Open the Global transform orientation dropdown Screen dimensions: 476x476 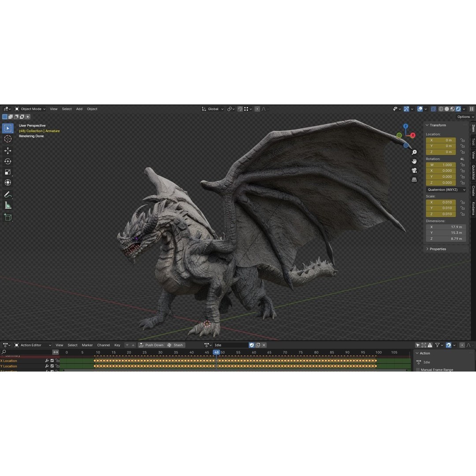point(213,109)
